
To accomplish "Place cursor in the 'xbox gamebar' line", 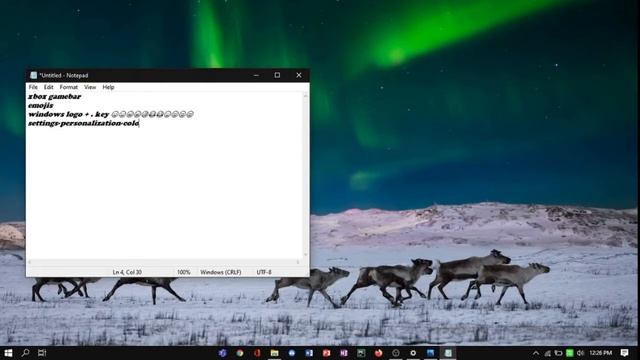I will coord(55,97).
